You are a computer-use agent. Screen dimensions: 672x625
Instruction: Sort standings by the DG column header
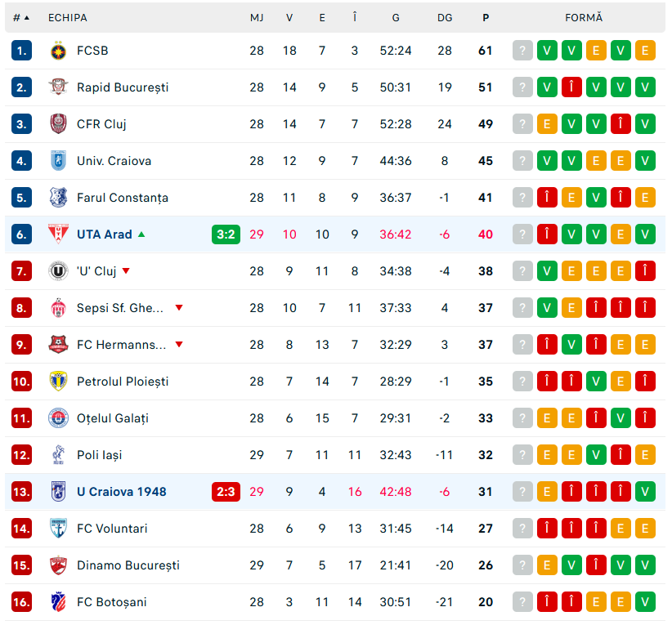tap(445, 17)
